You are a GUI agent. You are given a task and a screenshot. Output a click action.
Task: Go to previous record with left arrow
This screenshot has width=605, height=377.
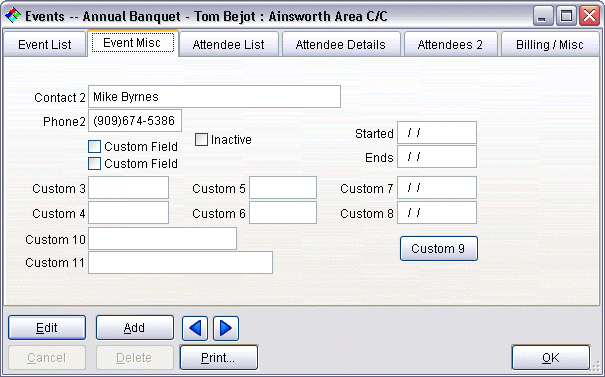click(x=195, y=328)
